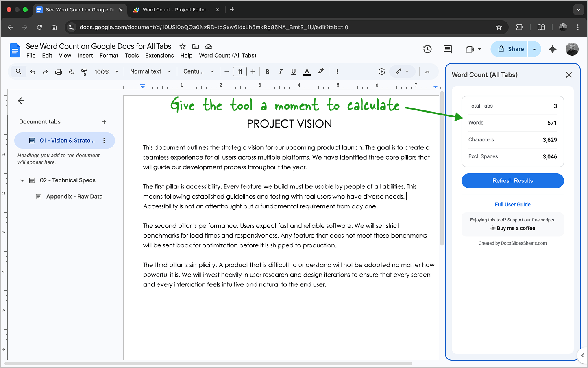The width and height of the screenshot is (588, 368).
Task: Open the Gemini assistant
Action: tap(553, 49)
